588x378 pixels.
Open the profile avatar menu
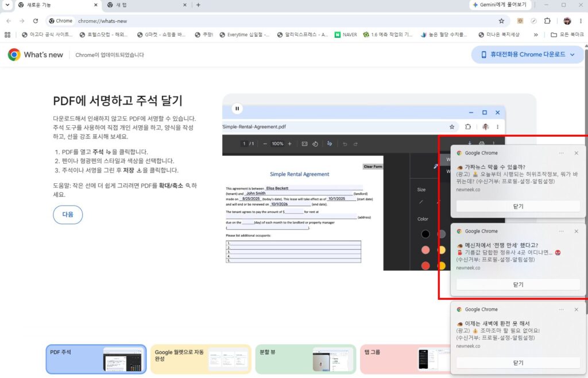[x=567, y=21]
